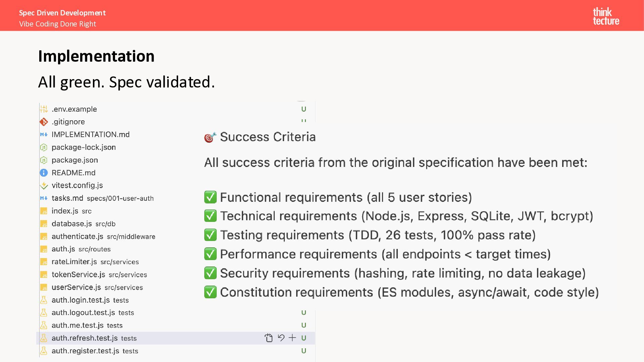The width and height of the screenshot is (644, 362).
Task: Click the Success Criteria heading
Action: pyautogui.click(x=267, y=137)
